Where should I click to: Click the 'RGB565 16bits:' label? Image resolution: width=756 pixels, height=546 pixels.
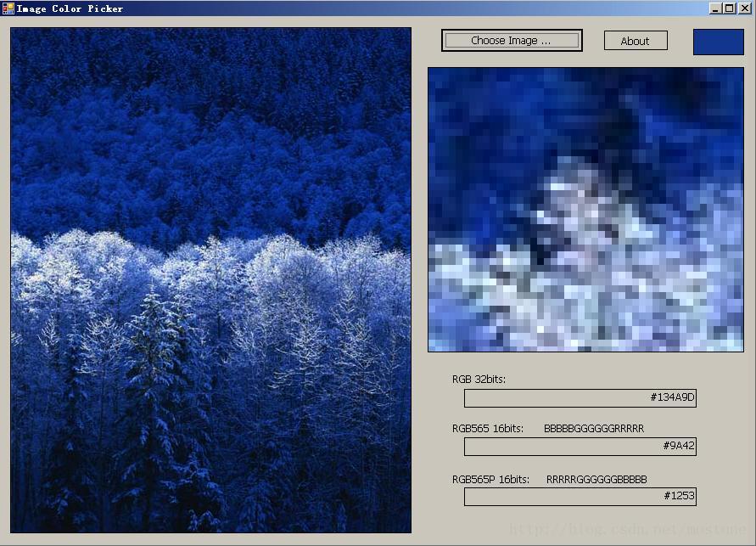click(487, 428)
